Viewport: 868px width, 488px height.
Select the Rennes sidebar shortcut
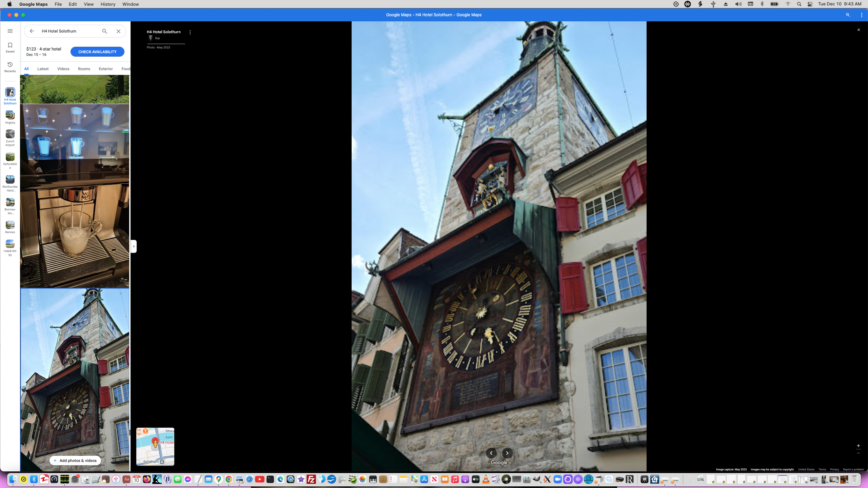pyautogui.click(x=10, y=226)
